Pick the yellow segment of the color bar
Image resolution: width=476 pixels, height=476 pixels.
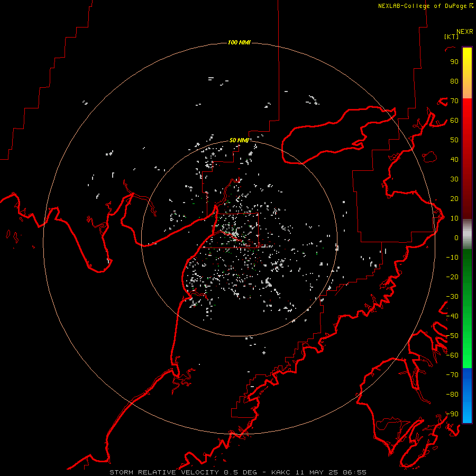pyautogui.click(x=467, y=73)
